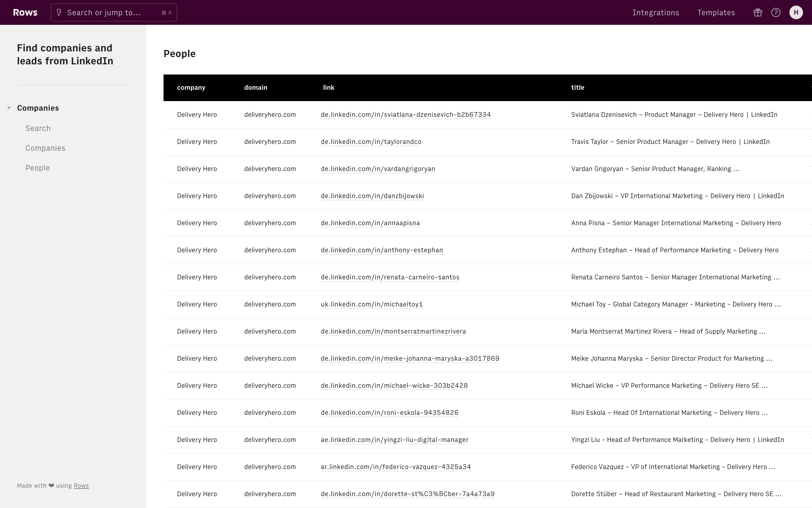Select the Meike Johanna Maryska title cell
The image size is (812, 508).
point(672,358)
